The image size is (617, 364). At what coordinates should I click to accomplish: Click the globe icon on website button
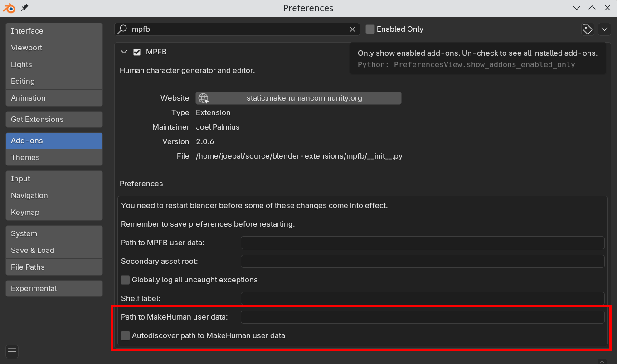click(x=204, y=98)
